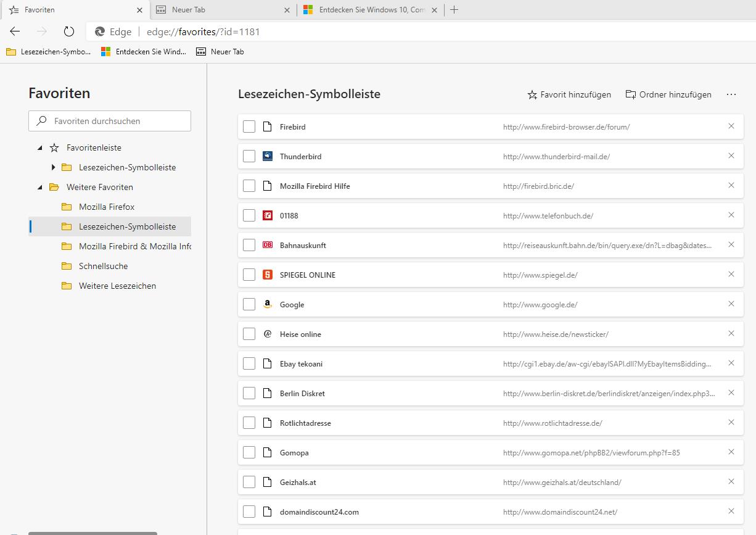Open the three-dots more options menu

click(731, 94)
